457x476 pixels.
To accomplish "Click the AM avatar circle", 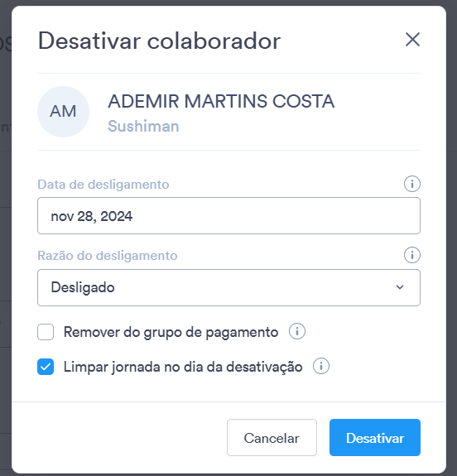I will 63,112.
